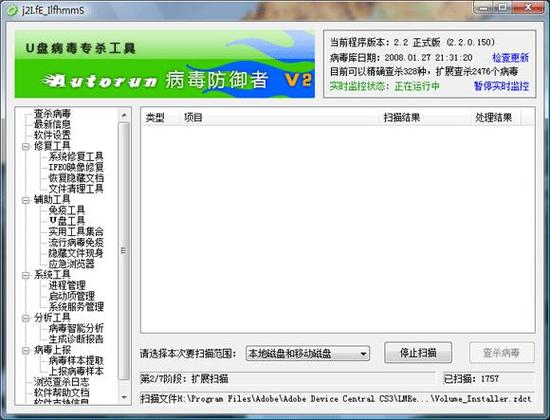The height and width of the screenshot is (420, 550).
Task: Select 免疫工具 in the tree
Action: pyautogui.click(x=67, y=210)
